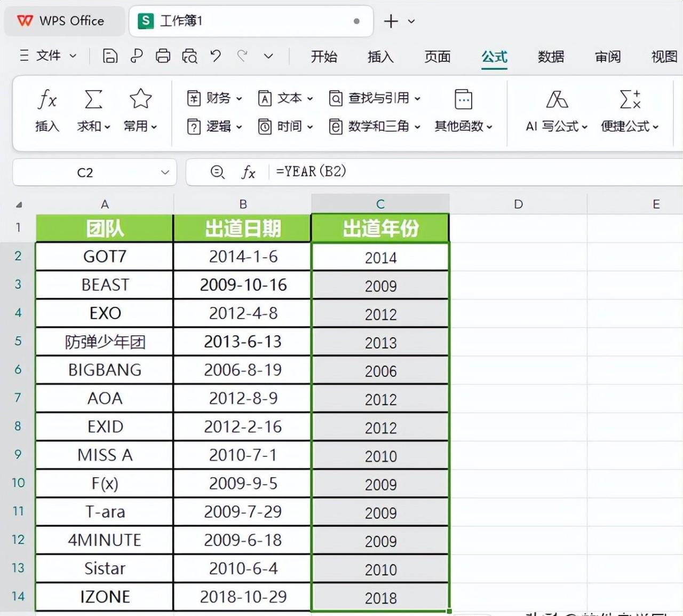Click cell 2014 in column C
683x616 pixels.
[x=380, y=257]
